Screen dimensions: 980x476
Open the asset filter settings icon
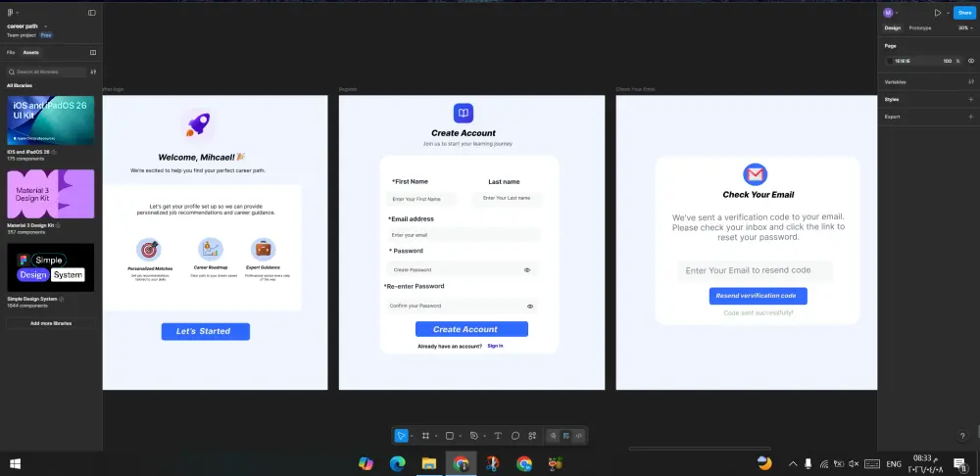click(93, 71)
